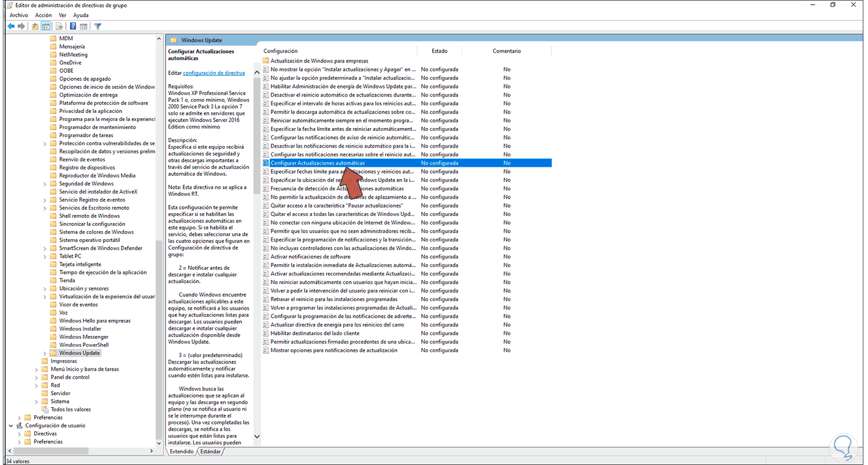Image resolution: width=868 pixels, height=465 pixels.
Task: Select Visor de eventos in the tree
Action: [79, 305]
